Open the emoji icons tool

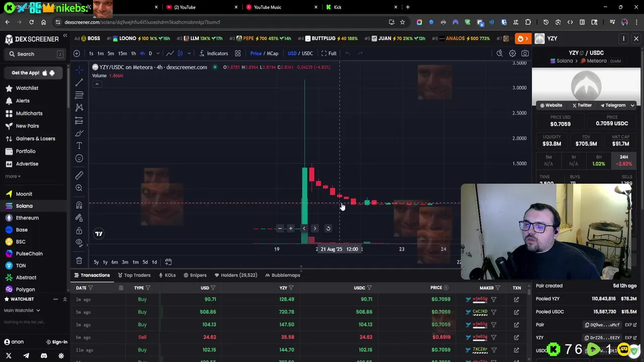pos(79,158)
